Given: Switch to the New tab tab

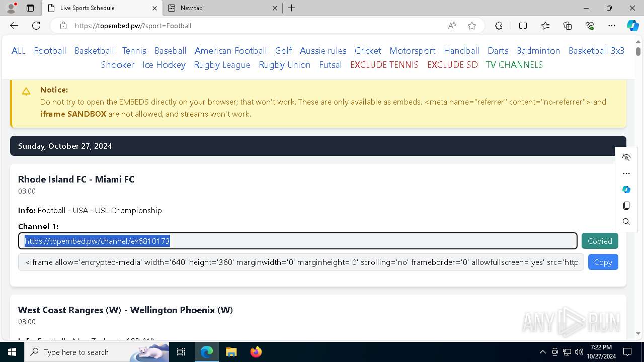Looking at the screenshot, I should [223, 8].
